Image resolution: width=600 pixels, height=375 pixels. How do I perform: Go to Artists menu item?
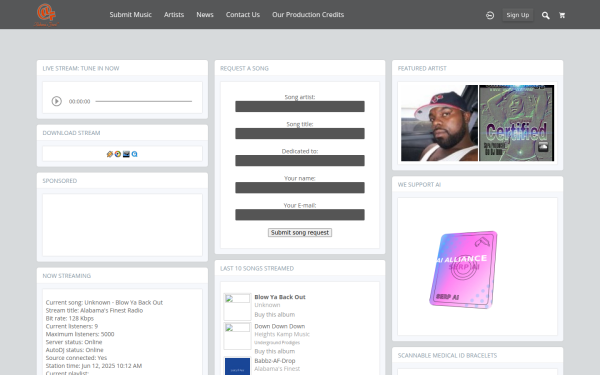pyautogui.click(x=174, y=15)
